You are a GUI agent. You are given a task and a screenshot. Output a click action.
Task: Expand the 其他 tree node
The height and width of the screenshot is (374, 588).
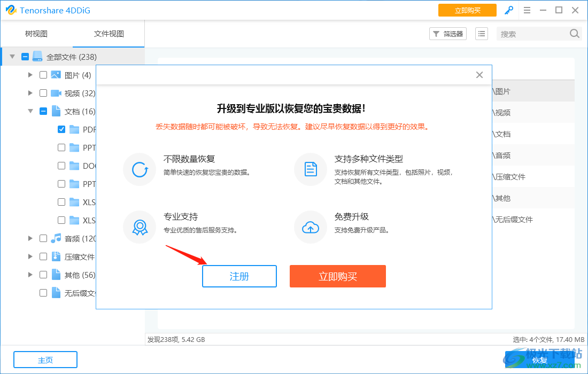click(x=30, y=275)
